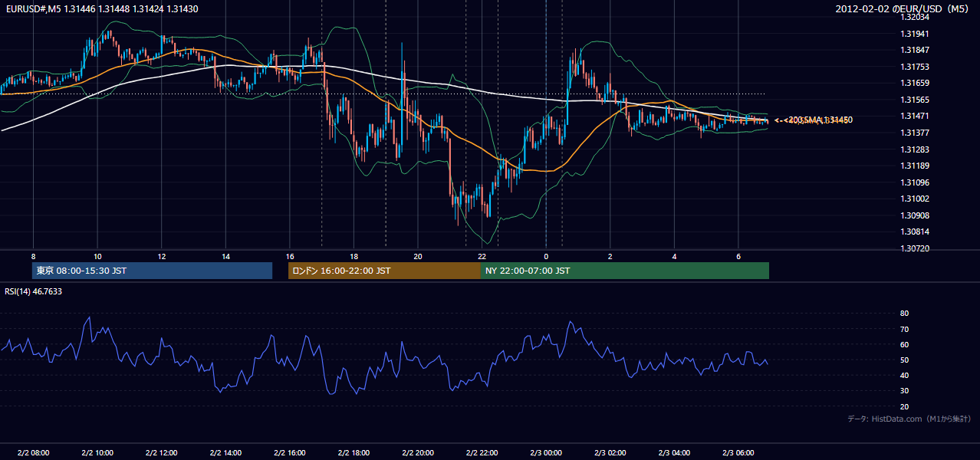Click the 1.30814 price axis label

(916, 232)
